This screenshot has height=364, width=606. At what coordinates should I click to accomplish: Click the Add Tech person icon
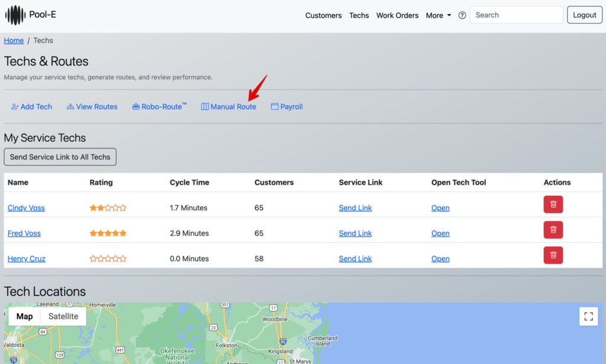[x=15, y=107]
